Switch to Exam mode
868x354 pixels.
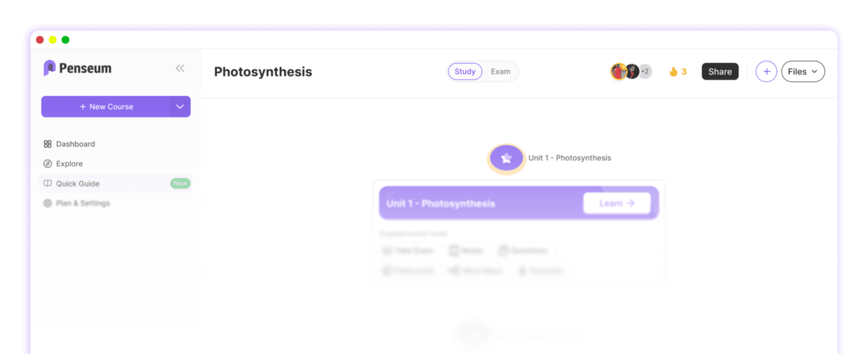500,71
